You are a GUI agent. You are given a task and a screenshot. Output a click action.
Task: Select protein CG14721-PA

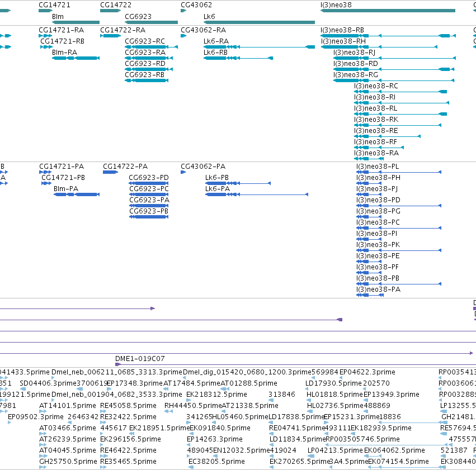click(62, 167)
